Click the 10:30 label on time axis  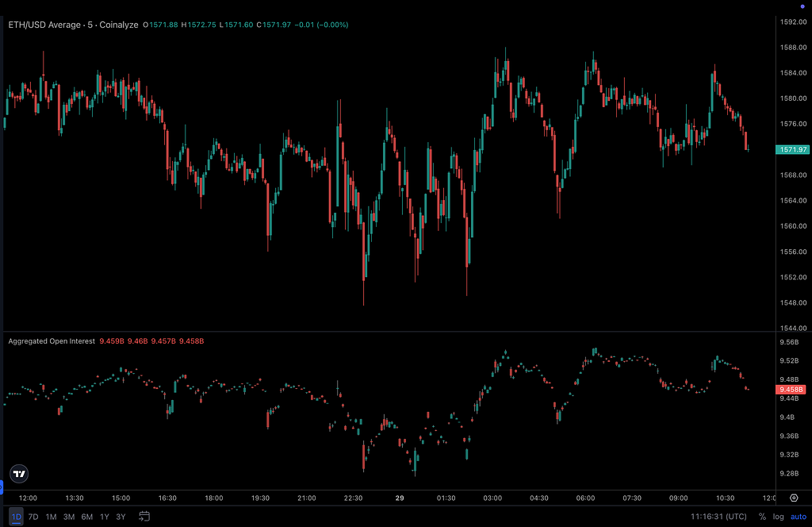click(x=725, y=498)
